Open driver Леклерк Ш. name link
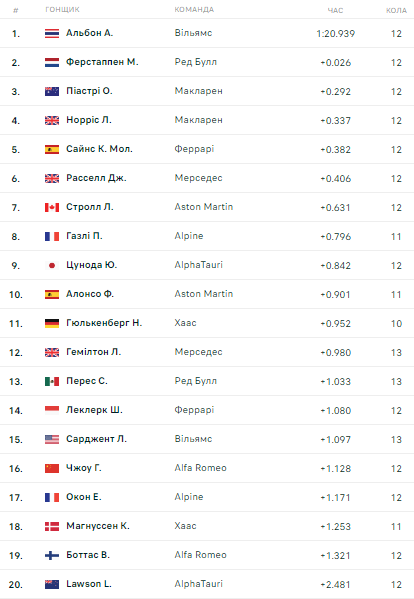This screenshot has height=599, width=414. coord(94,410)
